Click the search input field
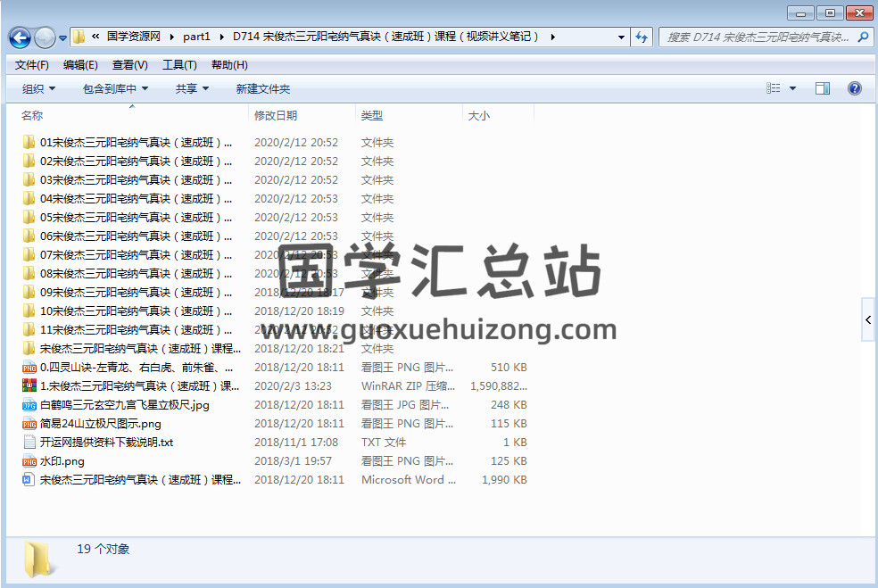 coord(758,37)
